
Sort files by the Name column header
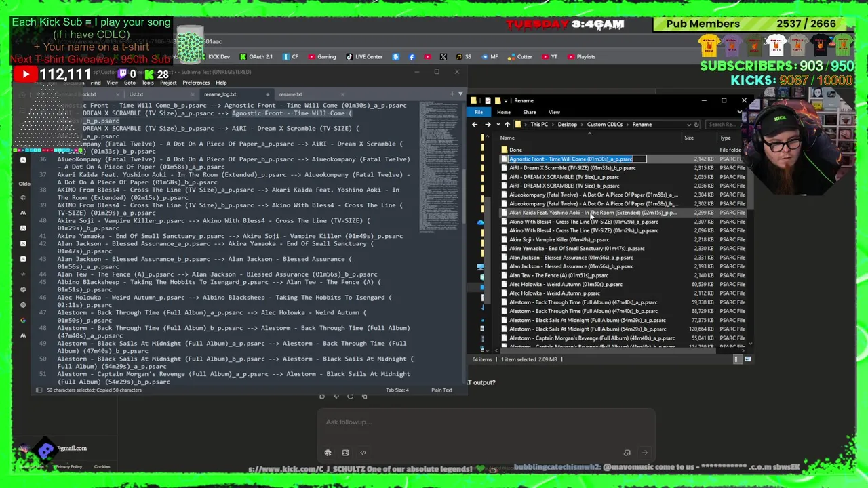[507, 138]
